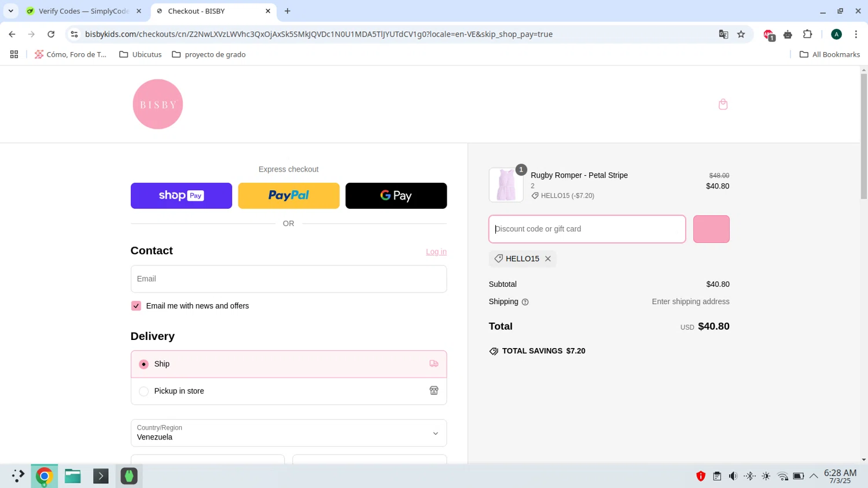Uncheck Email me with news and offers

(136, 306)
